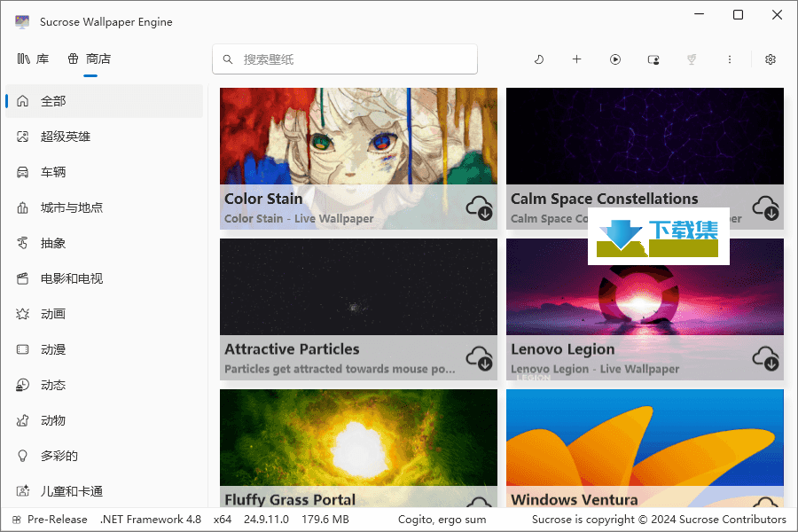Screen dimensions: 798x532
Task: Click the search magnifier icon
Action: 228,59
